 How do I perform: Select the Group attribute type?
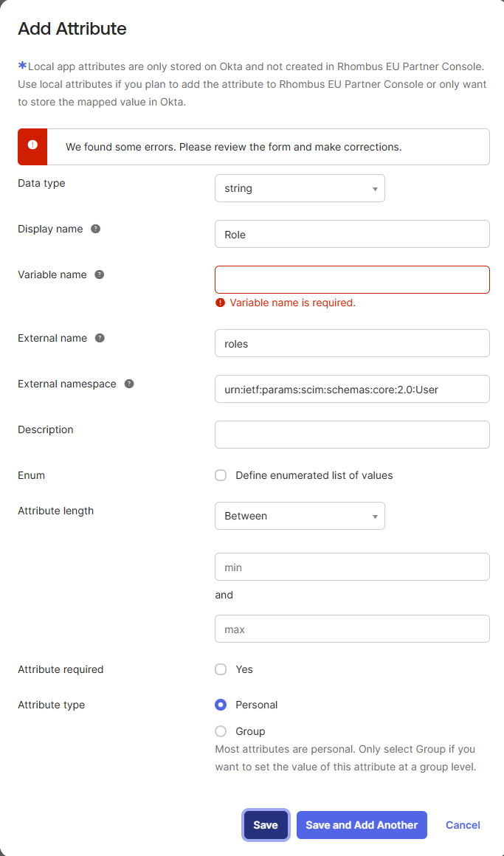tap(221, 731)
